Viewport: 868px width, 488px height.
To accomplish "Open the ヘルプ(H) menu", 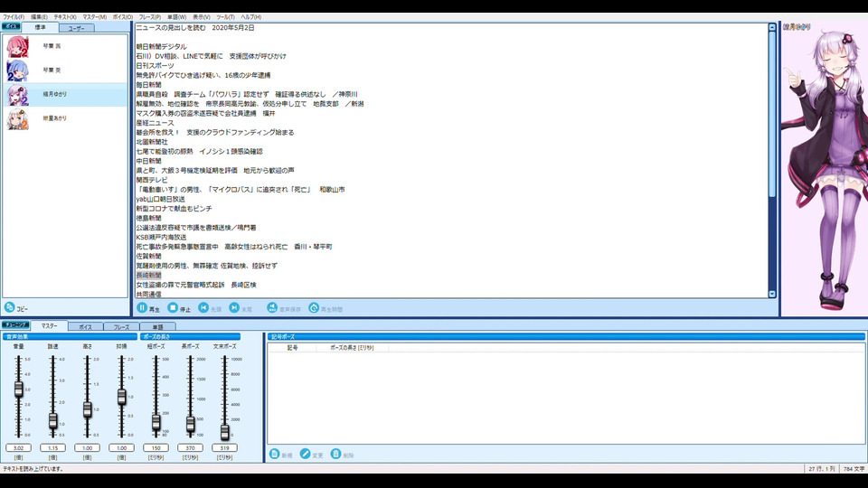I will (x=250, y=17).
